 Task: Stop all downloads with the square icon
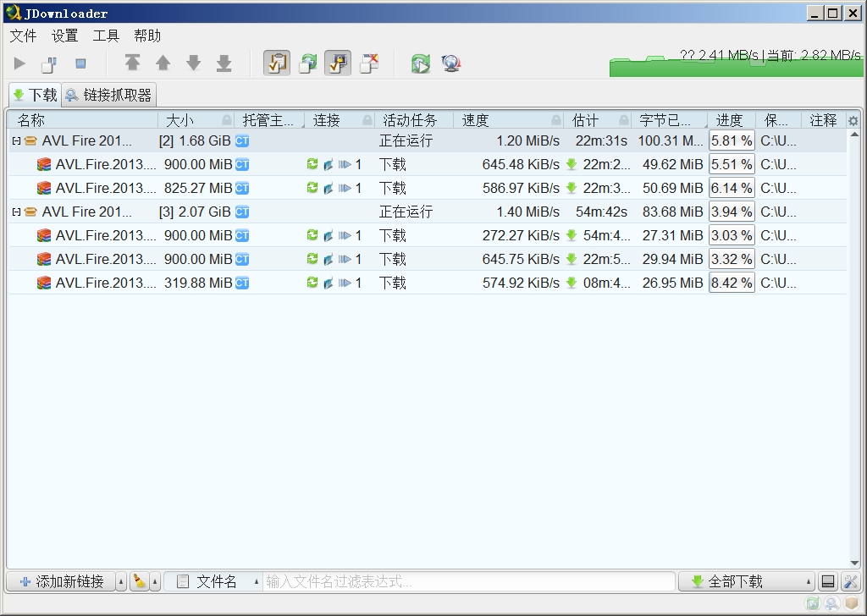tap(80, 63)
